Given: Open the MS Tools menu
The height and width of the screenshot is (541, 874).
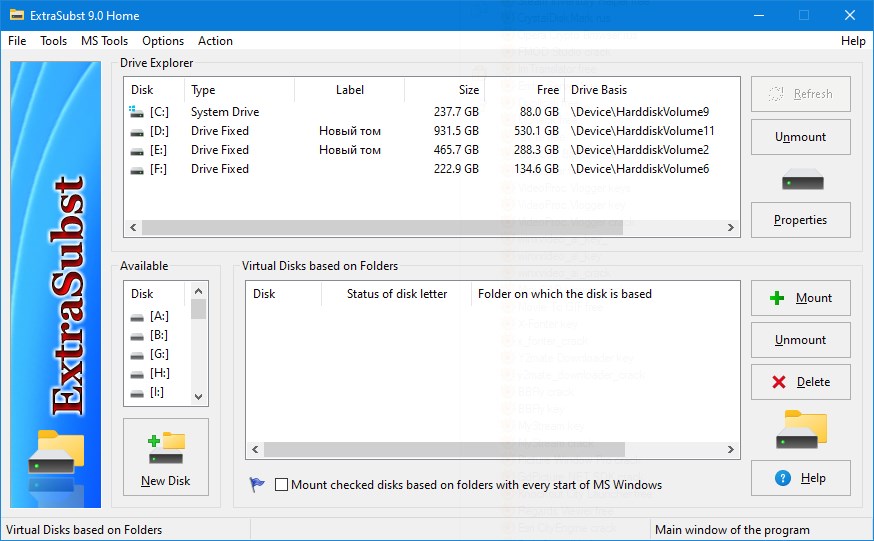Looking at the screenshot, I should [x=104, y=41].
